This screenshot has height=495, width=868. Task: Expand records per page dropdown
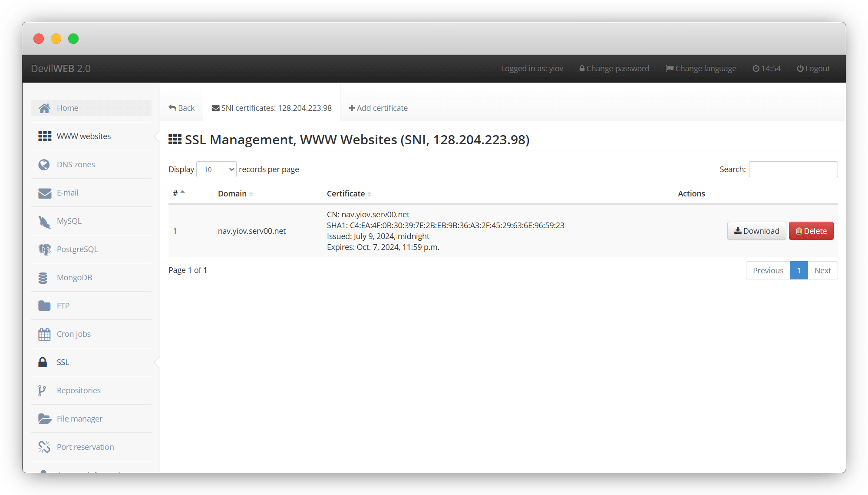[216, 169]
